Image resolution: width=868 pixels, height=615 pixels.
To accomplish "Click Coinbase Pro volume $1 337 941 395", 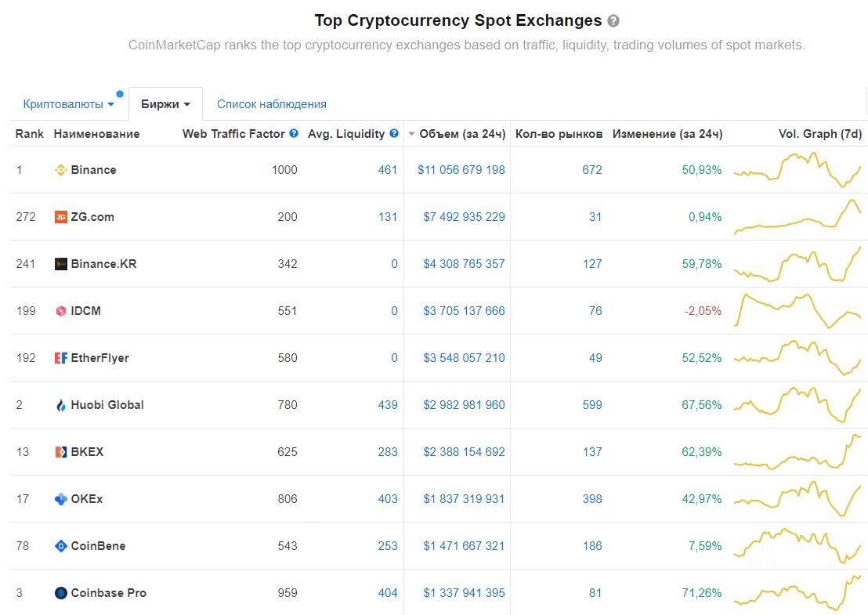I will coord(464,593).
